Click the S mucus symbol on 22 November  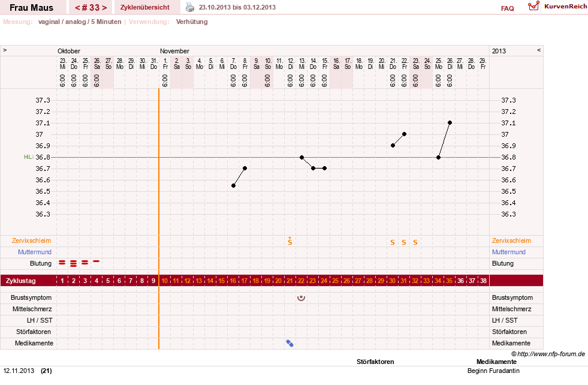tap(404, 242)
